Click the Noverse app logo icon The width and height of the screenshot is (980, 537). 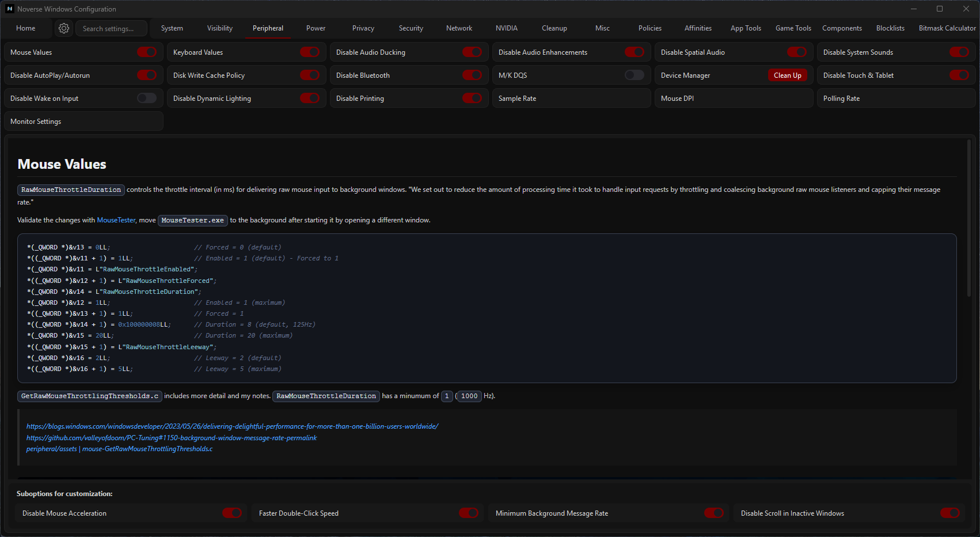9,9
